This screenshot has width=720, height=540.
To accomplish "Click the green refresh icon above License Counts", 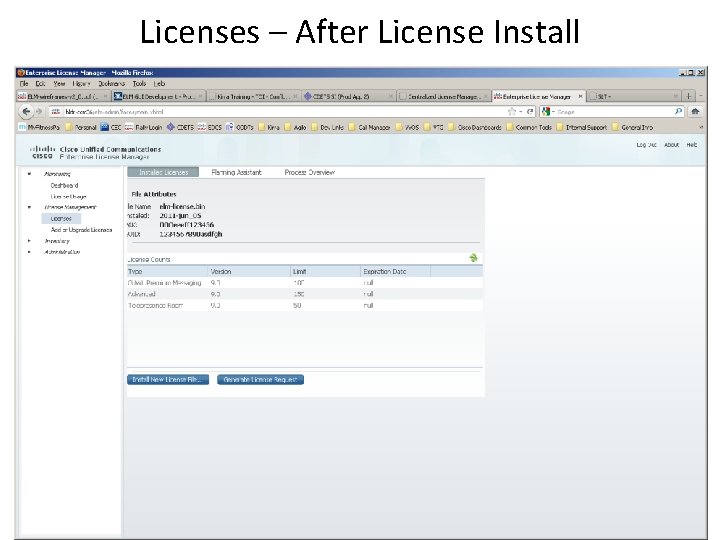I will [473, 258].
